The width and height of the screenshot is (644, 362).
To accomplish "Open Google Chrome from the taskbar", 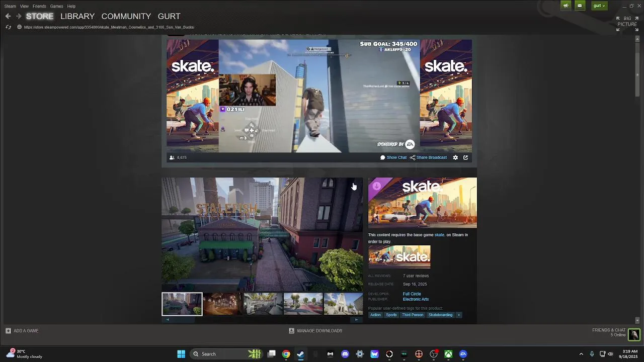I will click(x=286, y=354).
